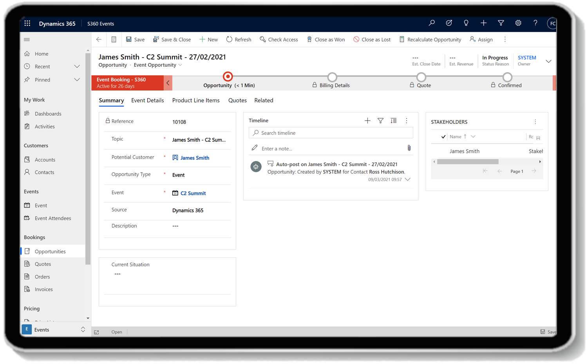Switch to the Quotes tab

click(x=237, y=100)
